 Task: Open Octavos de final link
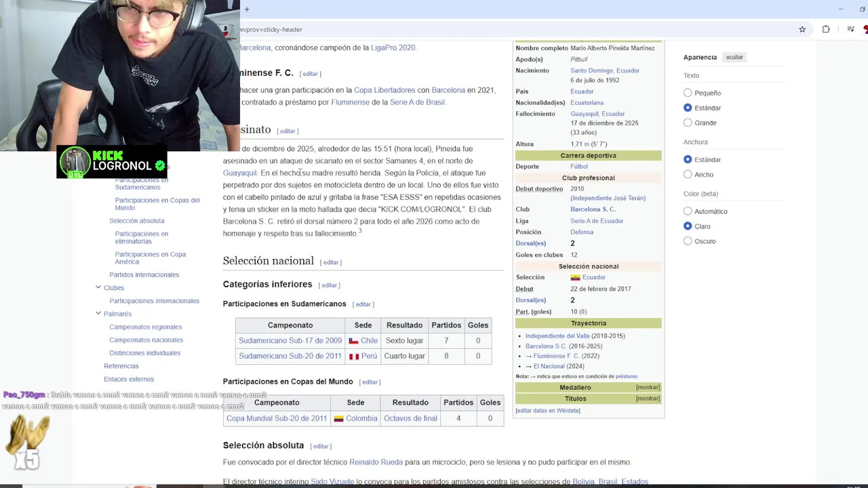click(410, 419)
